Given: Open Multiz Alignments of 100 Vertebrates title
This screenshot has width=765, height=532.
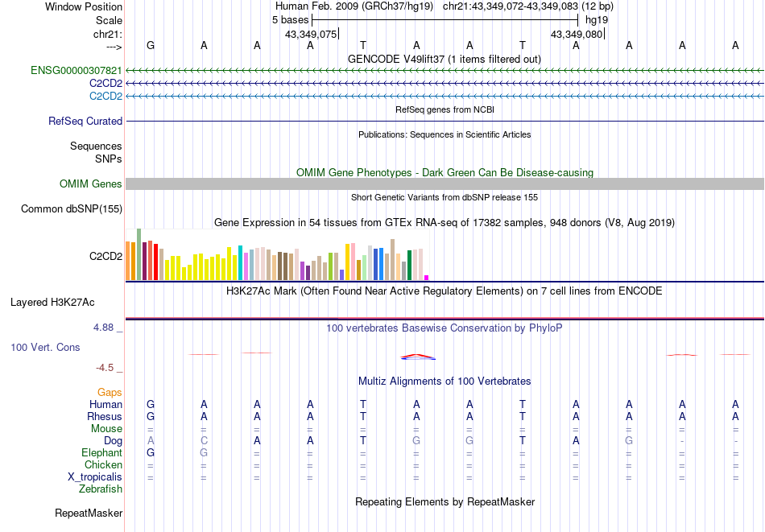Looking at the screenshot, I should point(445,381).
